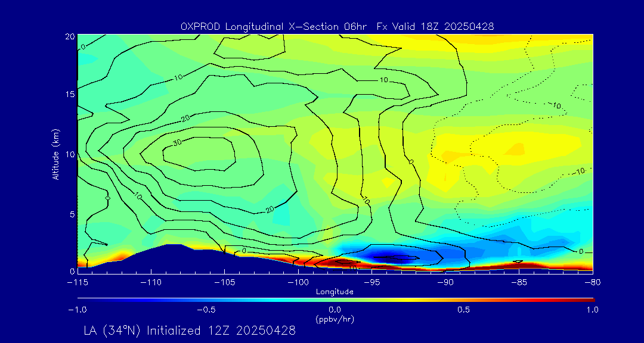The height and width of the screenshot is (343, 644).
Task: Click the -110 longitude tick label
Action: [x=151, y=283]
